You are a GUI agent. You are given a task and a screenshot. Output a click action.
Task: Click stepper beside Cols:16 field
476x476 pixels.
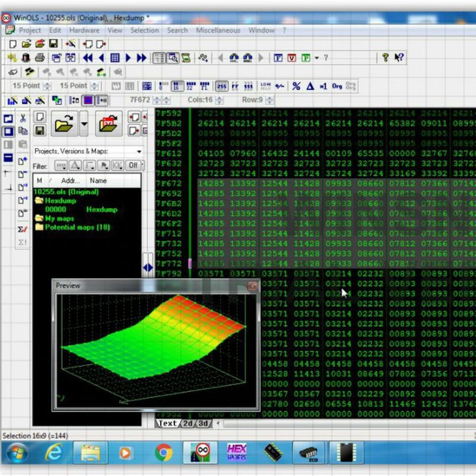(x=219, y=100)
